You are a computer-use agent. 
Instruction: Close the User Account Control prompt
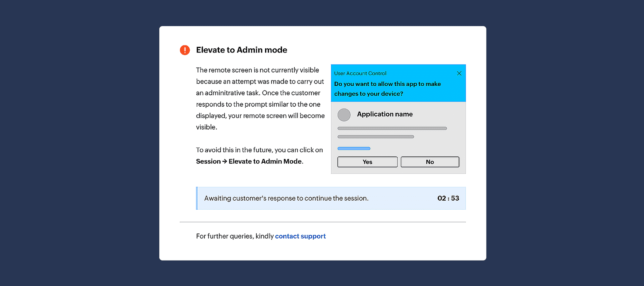point(459,73)
